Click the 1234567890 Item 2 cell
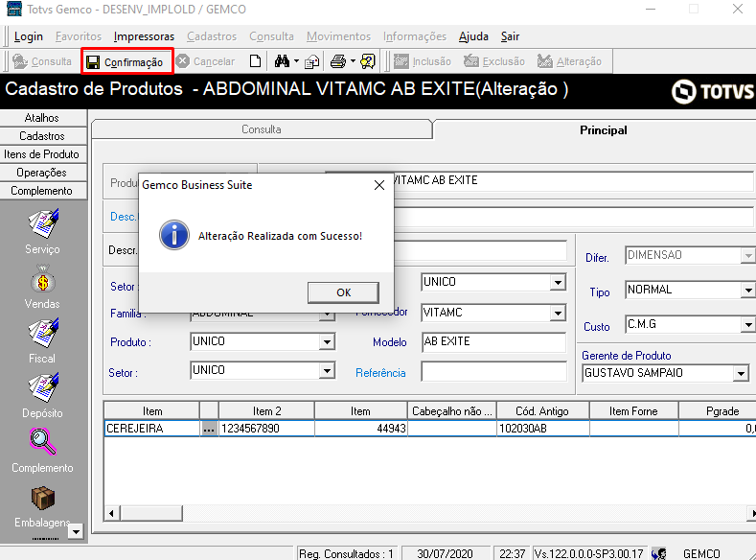Viewport: 756px width, 560px height. [266, 429]
